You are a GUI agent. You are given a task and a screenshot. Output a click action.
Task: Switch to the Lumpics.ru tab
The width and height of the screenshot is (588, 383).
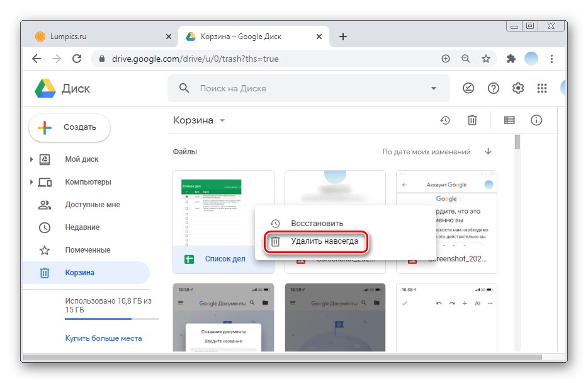pyautogui.click(x=99, y=37)
